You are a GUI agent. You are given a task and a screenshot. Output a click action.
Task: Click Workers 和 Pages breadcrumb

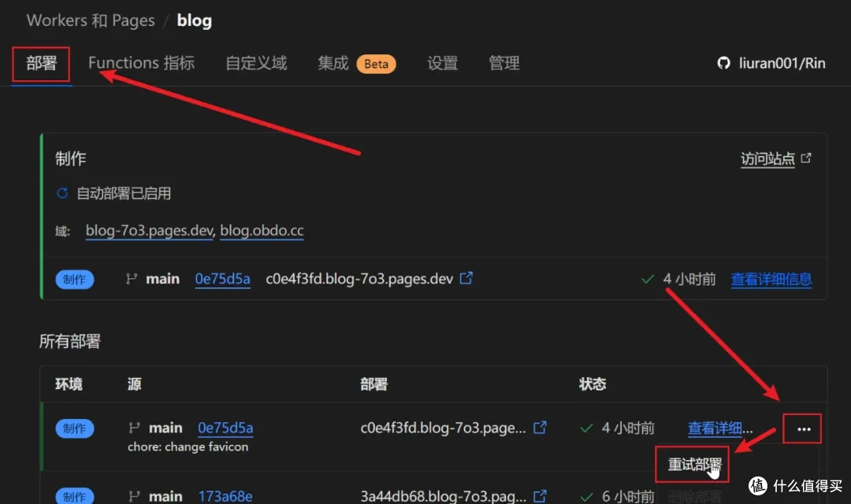point(91,20)
